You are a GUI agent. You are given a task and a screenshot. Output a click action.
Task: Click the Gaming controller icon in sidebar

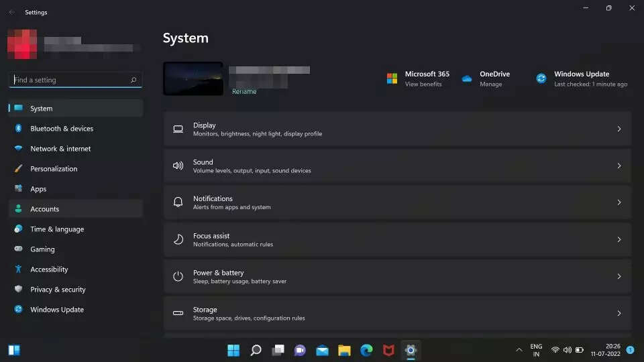coord(18,249)
